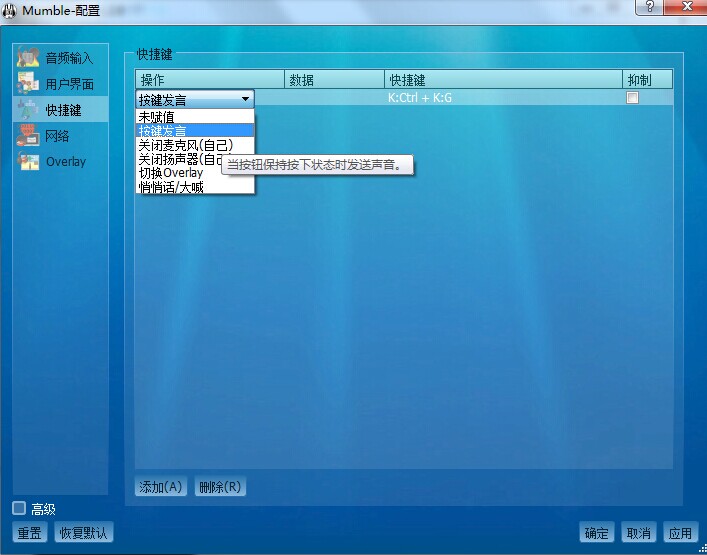The width and height of the screenshot is (707, 555).
Task: Click the help question mark button
Action: [x=649, y=7]
